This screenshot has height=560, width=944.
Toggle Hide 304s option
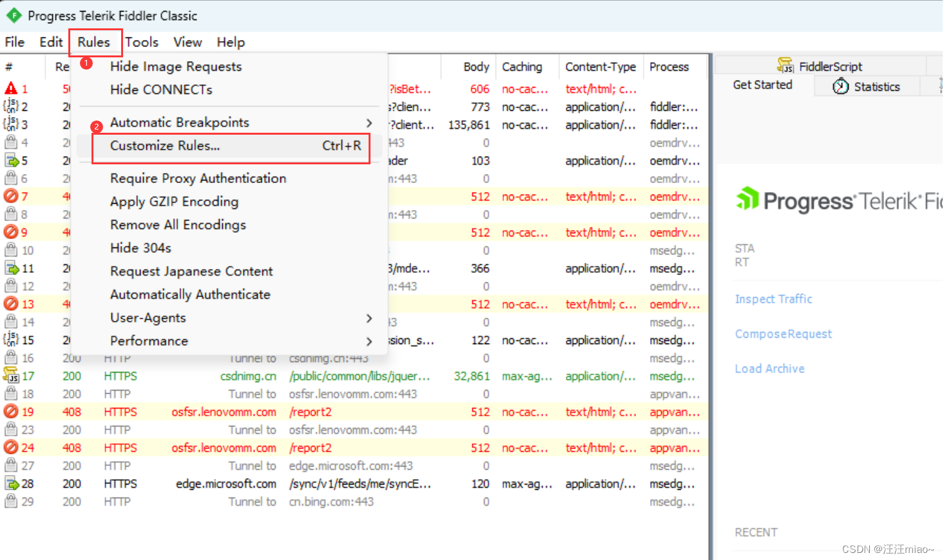coord(229,248)
